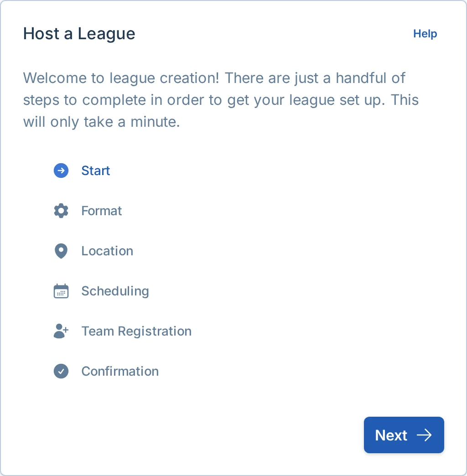Image resolution: width=467 pixels, height=476 pixels.
Task: Click the add-person icon for Team Registration
Action: click(x=61, y=331)
